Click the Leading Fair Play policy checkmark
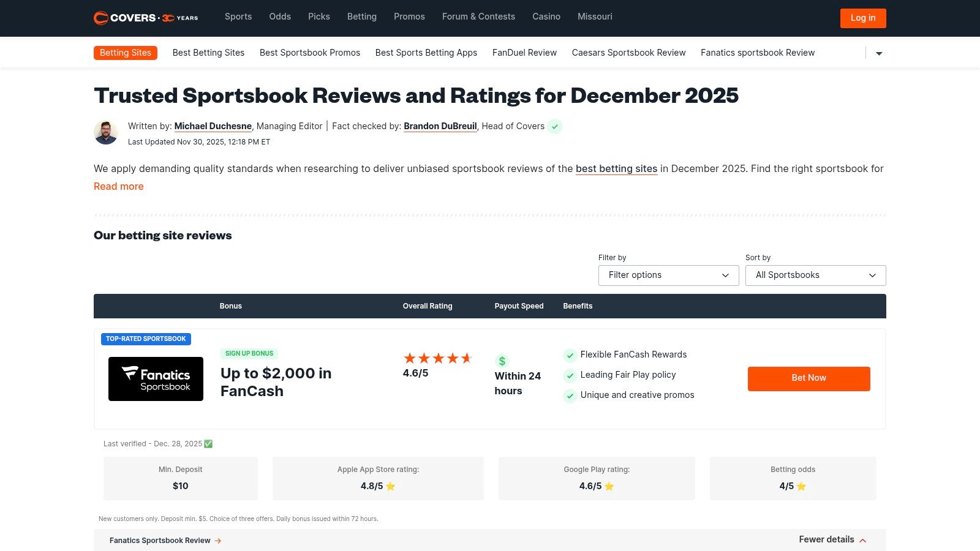This screenshot has height=551, width=980. tap(570, 375)
